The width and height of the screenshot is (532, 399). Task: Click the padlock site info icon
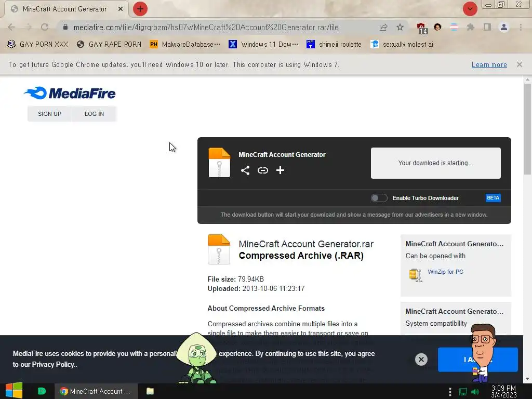65,27
